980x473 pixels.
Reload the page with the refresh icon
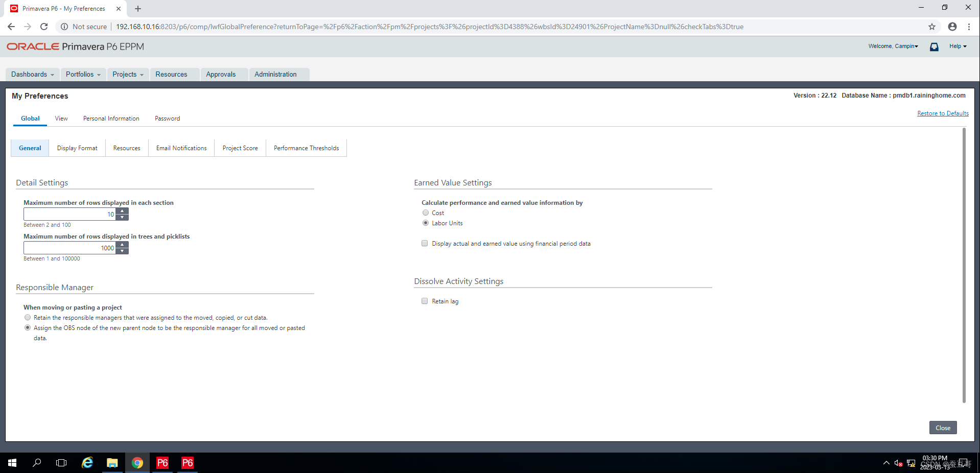(x=44, y=27)
